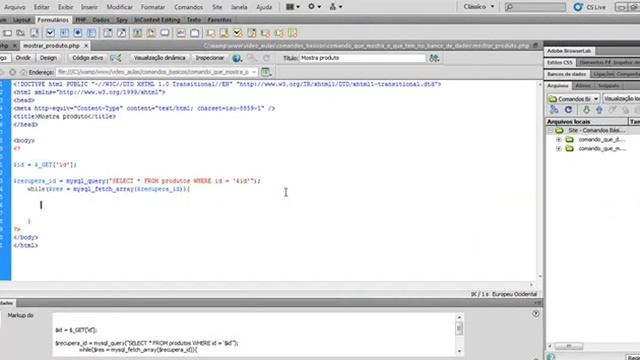The height and width of the screenshot is (360, 640).
Task: Insert a Radio Button form element
Action: tap(78, 33)
